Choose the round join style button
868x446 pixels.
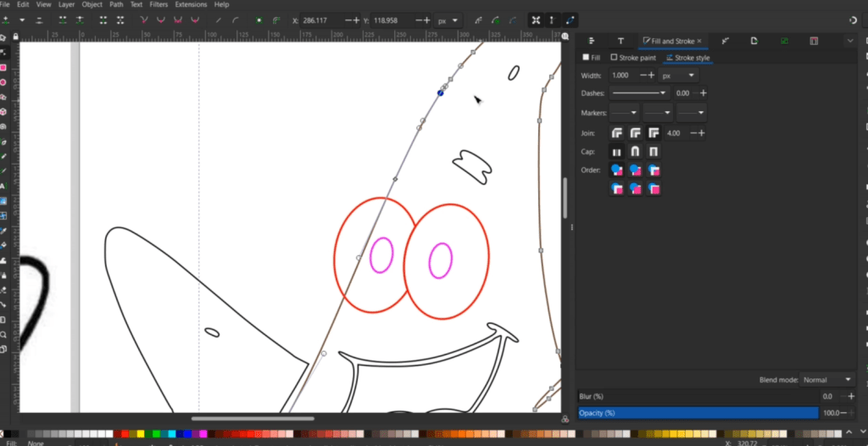click(635, 133)
